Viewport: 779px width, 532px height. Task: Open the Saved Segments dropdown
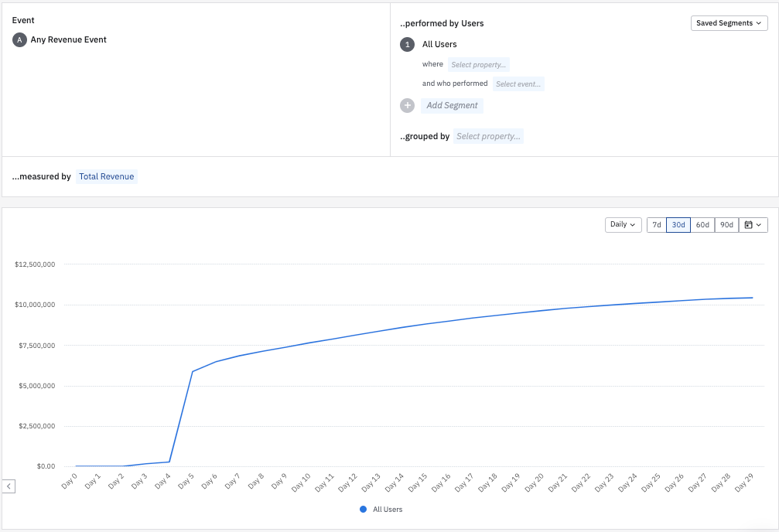[x=729, y=23]
